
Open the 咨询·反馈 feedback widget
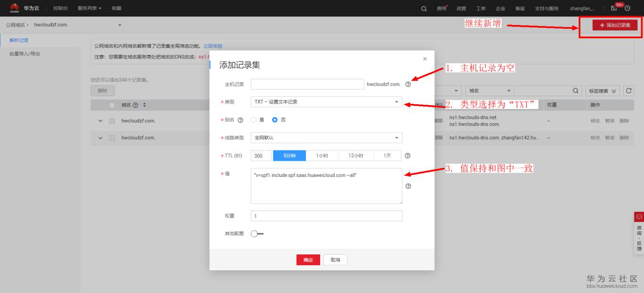point(639,233)
